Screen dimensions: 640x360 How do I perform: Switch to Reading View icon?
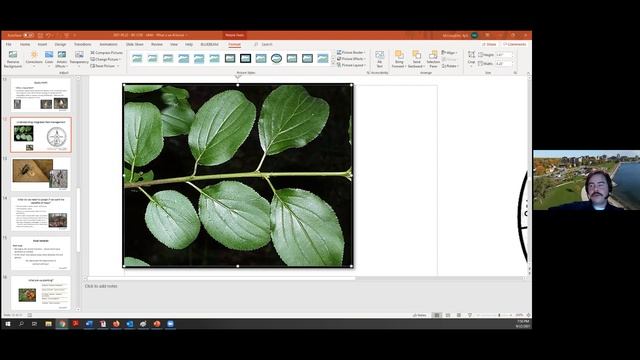click(459, 315)
